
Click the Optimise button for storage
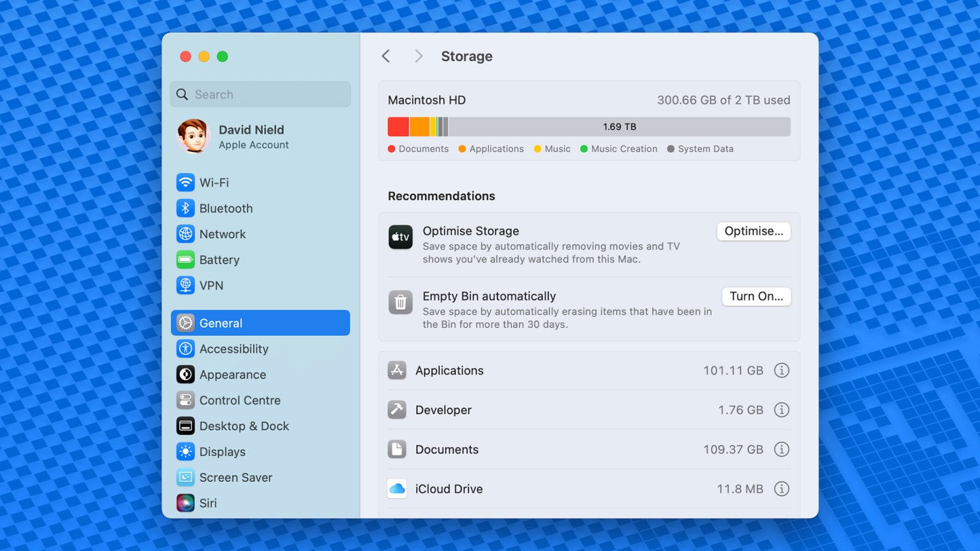point(754,231)
